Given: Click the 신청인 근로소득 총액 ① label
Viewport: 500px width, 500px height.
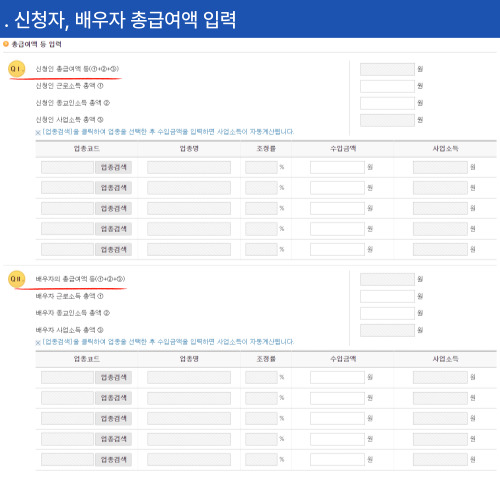Looking at the screenshot, I should [x=70, y=86].
